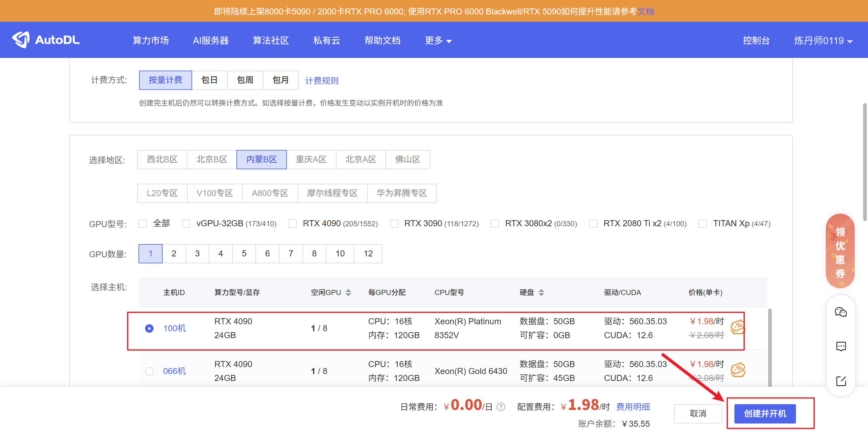Select 包月 billing mode
The width and height of the screenshot is (868, 441).
(x=281, y=80)
